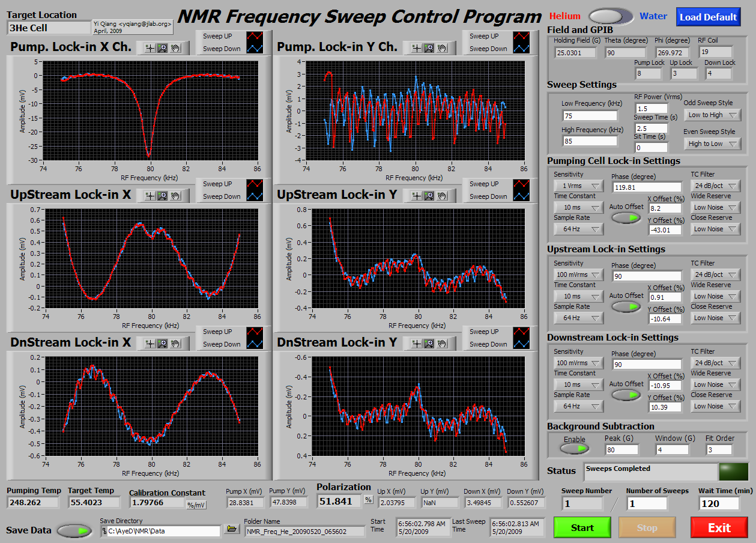The image size is (756, 543).
Task: Click the Target Location 3He Cell field
Action: tap(48, 28)
